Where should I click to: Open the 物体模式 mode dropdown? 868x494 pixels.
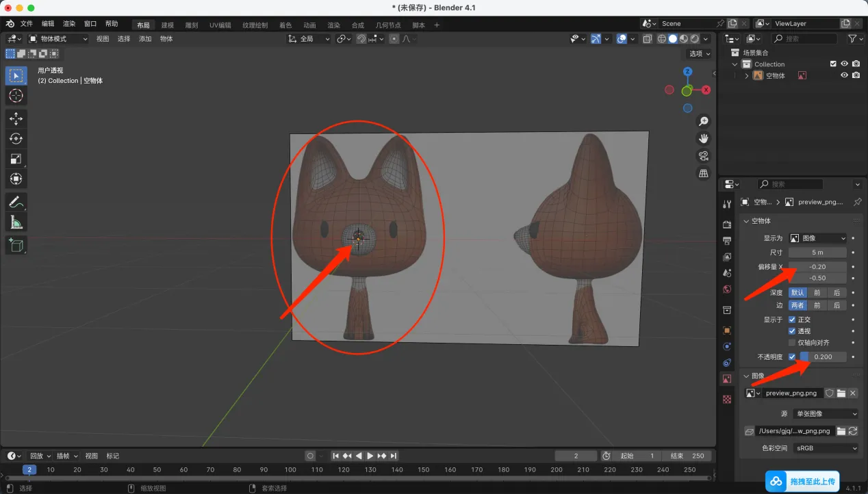[x=58, y=39]
